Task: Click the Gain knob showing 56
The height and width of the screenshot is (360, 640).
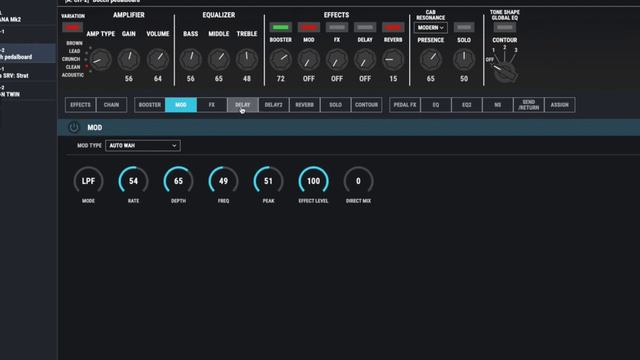Action: (x=129, y=60)
